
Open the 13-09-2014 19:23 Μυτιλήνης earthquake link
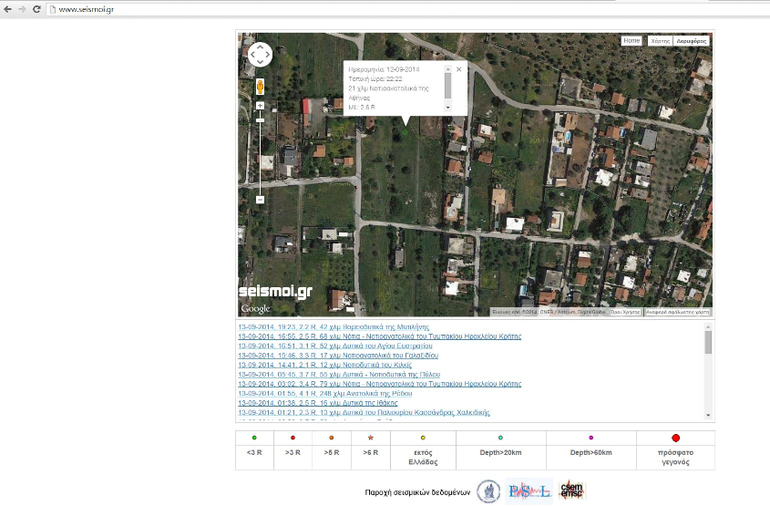[x=333, y=327]
